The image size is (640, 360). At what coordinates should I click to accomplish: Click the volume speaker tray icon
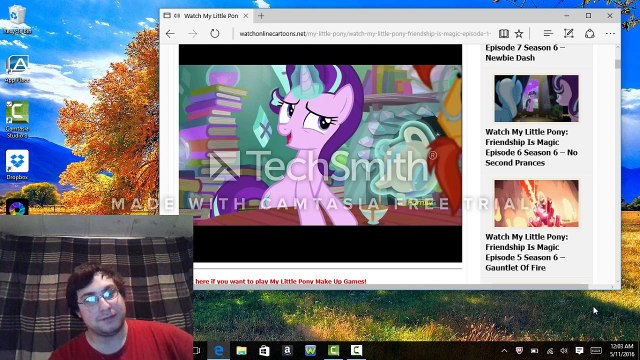[x=564, y=351]
